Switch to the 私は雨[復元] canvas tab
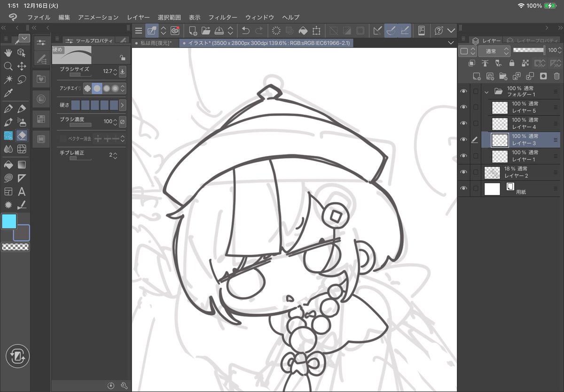 click(157, 43)
